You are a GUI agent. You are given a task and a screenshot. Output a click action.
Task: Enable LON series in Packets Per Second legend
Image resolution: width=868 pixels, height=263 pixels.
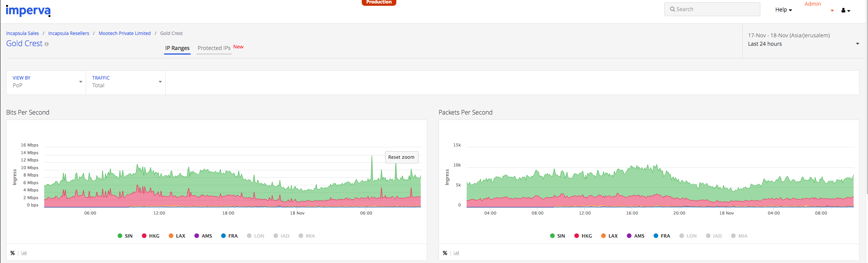(688, 236)
